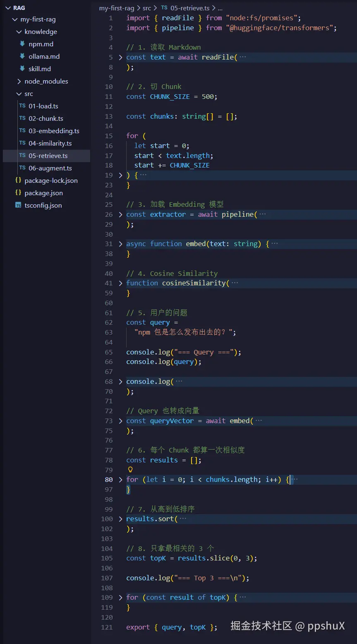Viewport: 357px width, 644px height.
Task: Unfold cosineSimilarity function on line 41
Action: coord(120,283)
